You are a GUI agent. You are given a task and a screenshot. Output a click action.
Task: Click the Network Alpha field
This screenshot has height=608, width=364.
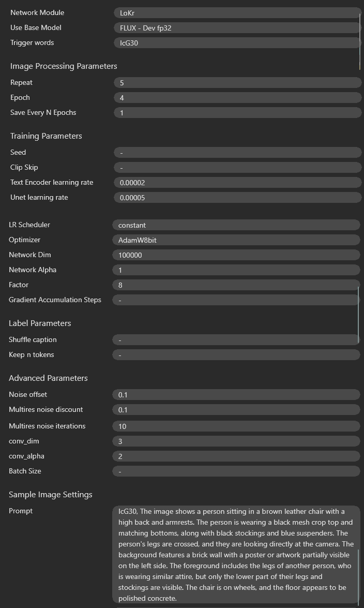(x=236, y=270)
